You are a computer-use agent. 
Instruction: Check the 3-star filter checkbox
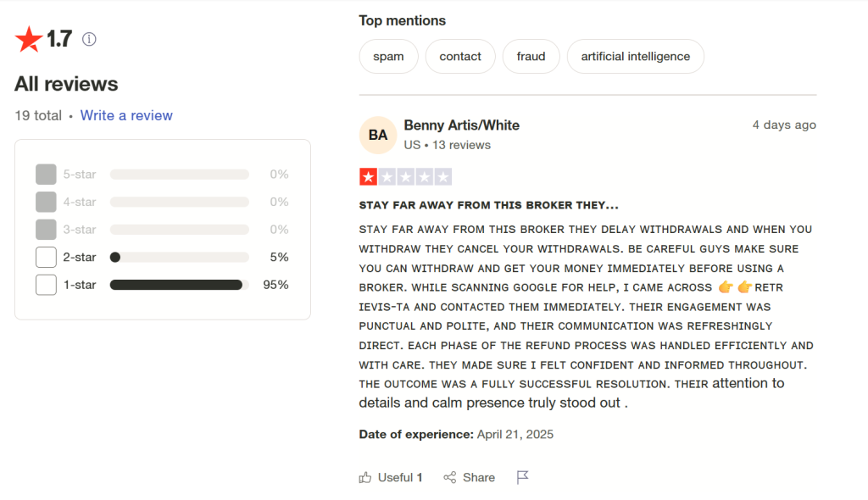click(x=46, y=230)
